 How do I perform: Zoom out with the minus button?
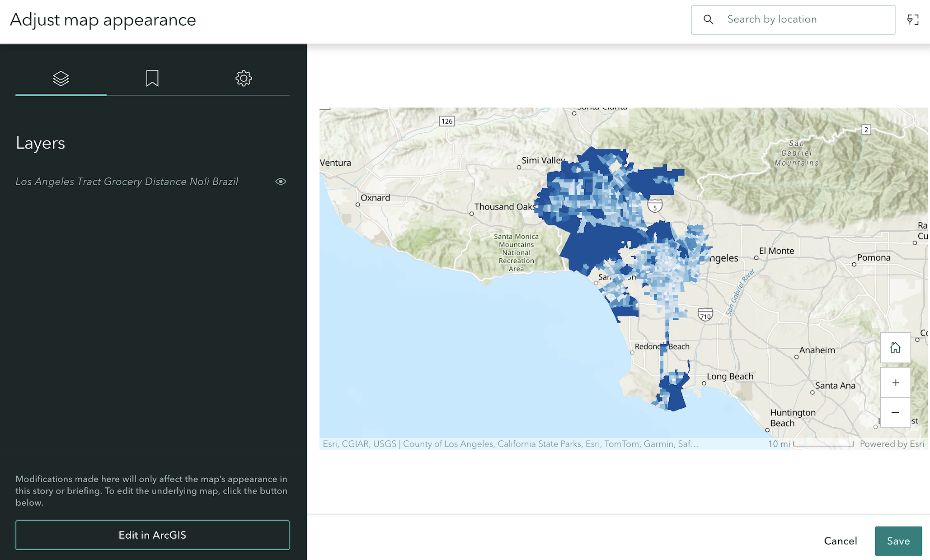(895, 412)
